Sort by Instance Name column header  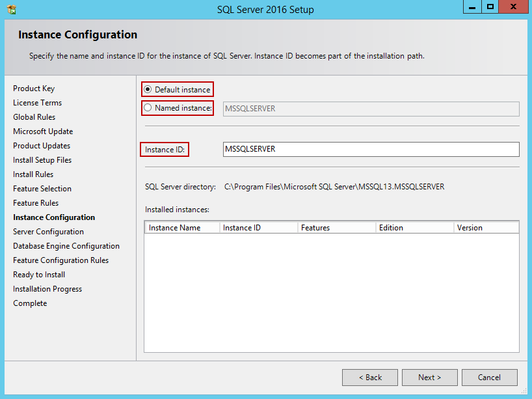tap(183, 228)
